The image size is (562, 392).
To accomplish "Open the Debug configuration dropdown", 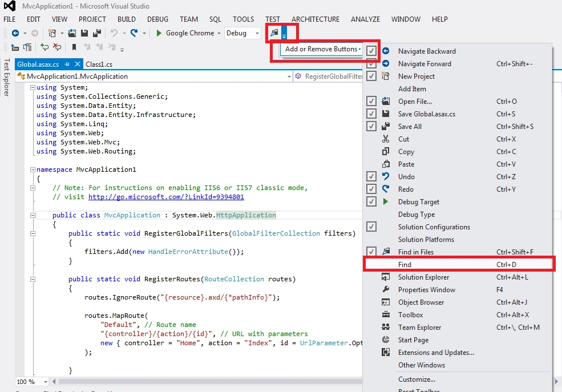I will [242, 33].
